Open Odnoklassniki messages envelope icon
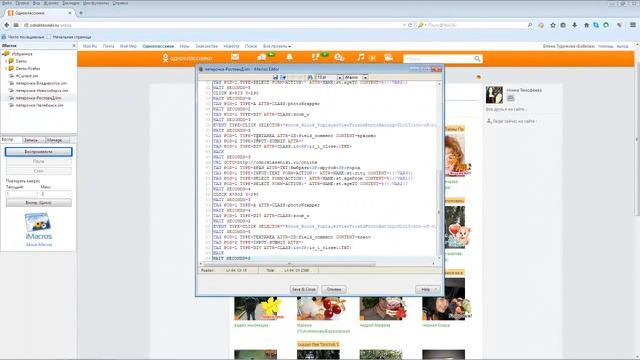640x360 pixels. point(235,57)
